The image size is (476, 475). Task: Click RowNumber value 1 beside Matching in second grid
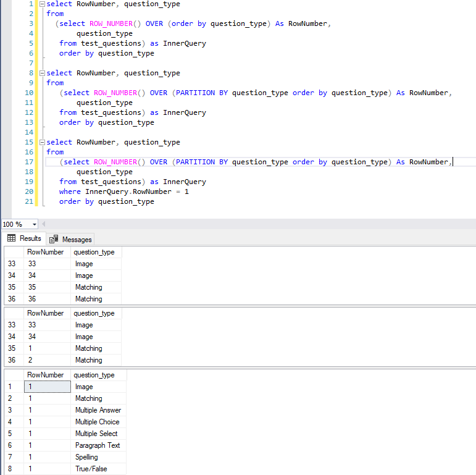point(47,348)
